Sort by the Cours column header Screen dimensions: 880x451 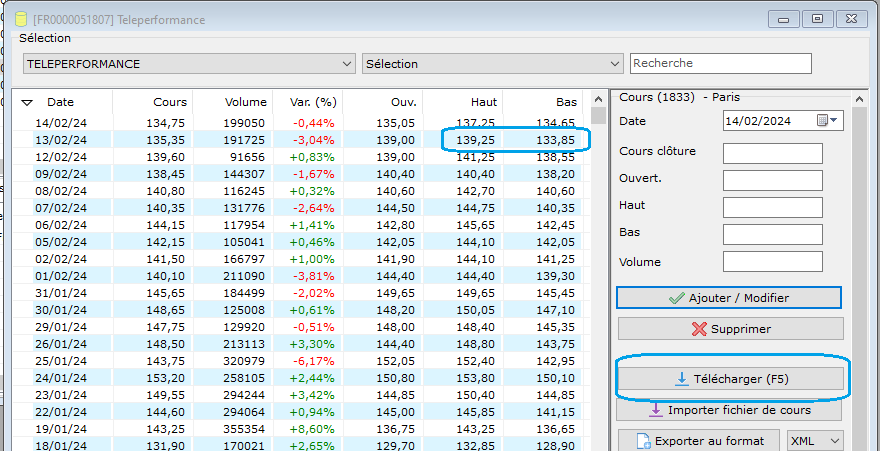(170, 102)
